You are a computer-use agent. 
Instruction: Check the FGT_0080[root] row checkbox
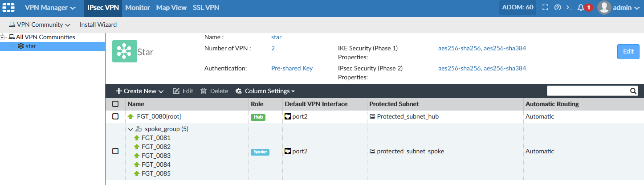click(x=115, y=116)
